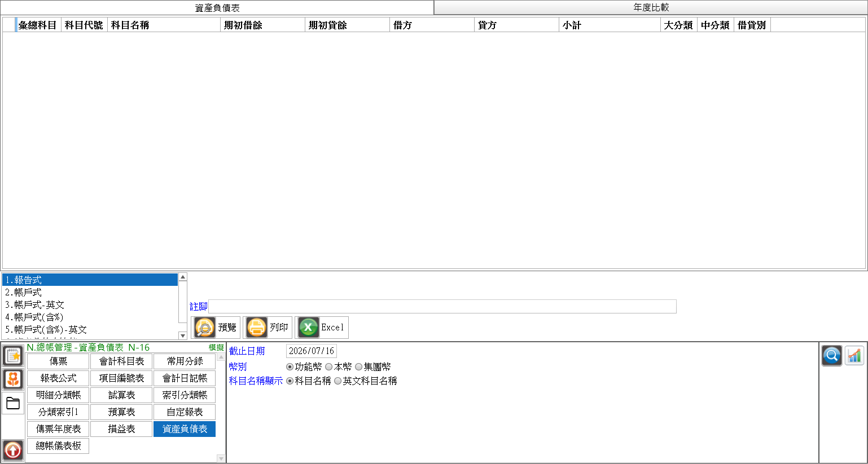This screenshot has width=868, height=464.
Task: Click the 期初貸餘 column header
Action: (347, 25)
